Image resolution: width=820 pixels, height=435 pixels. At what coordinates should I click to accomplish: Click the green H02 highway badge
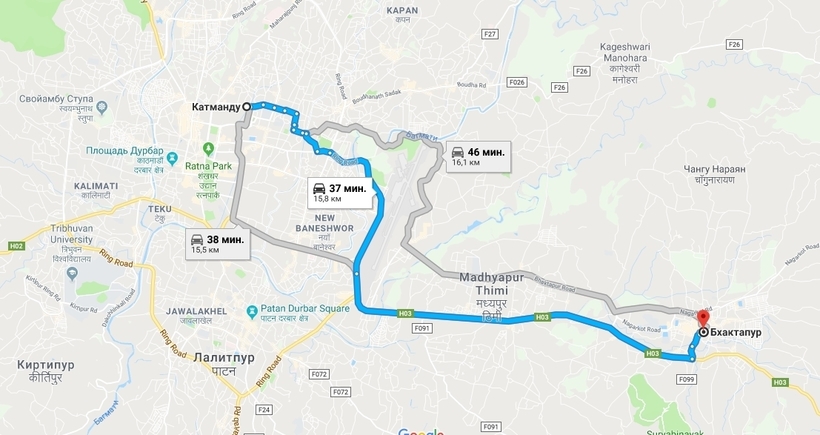tap(16, 246)
